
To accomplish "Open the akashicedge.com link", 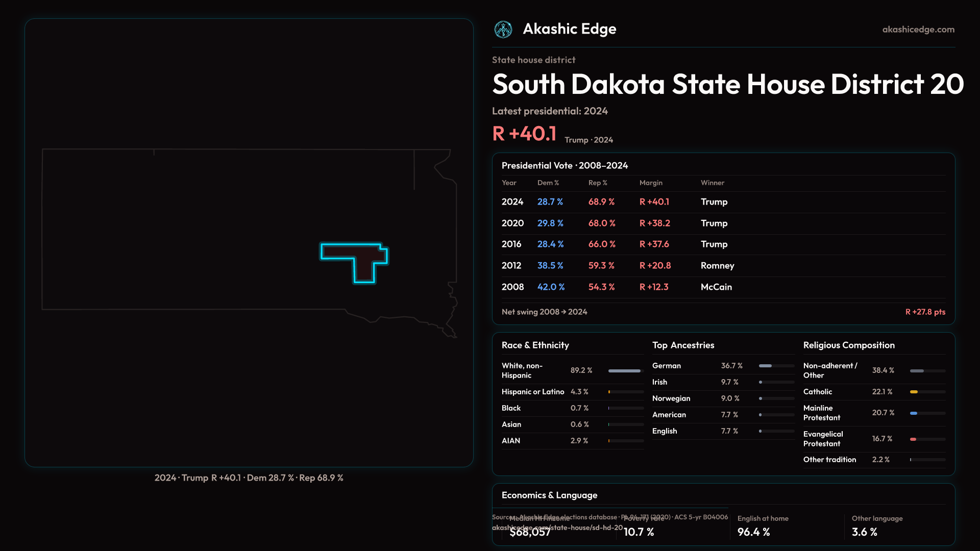I will (x=918, y=30).
